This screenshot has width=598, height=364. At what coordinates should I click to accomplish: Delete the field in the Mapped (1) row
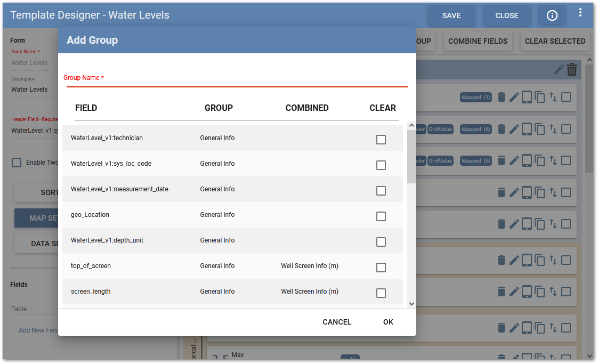502,98
